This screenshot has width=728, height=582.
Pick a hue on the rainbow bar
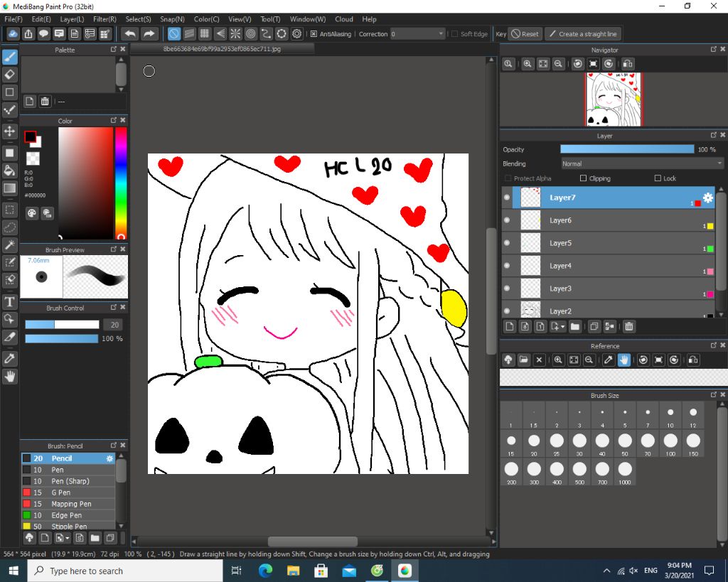(x=121, y=183)
